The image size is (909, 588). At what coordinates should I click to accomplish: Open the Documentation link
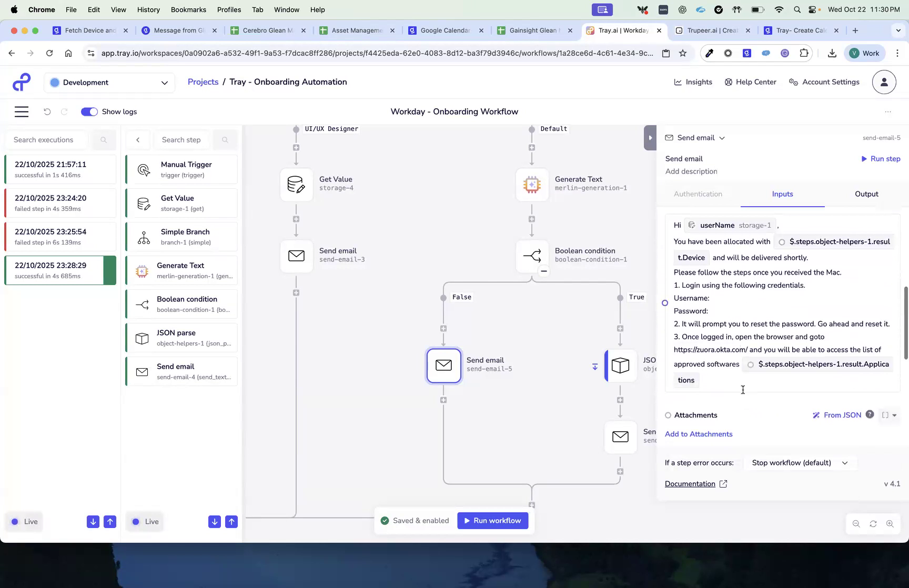coord(690,483)
